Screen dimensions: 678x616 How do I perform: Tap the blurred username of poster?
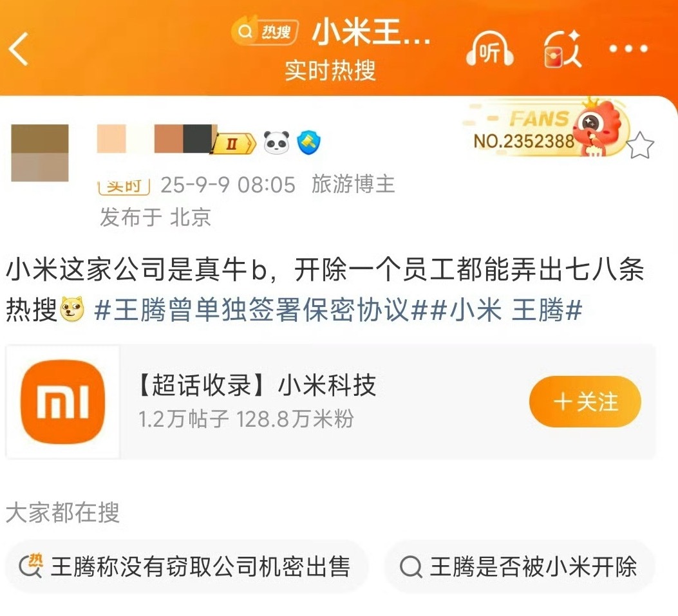pyautogui.click(x=156, y=138)
